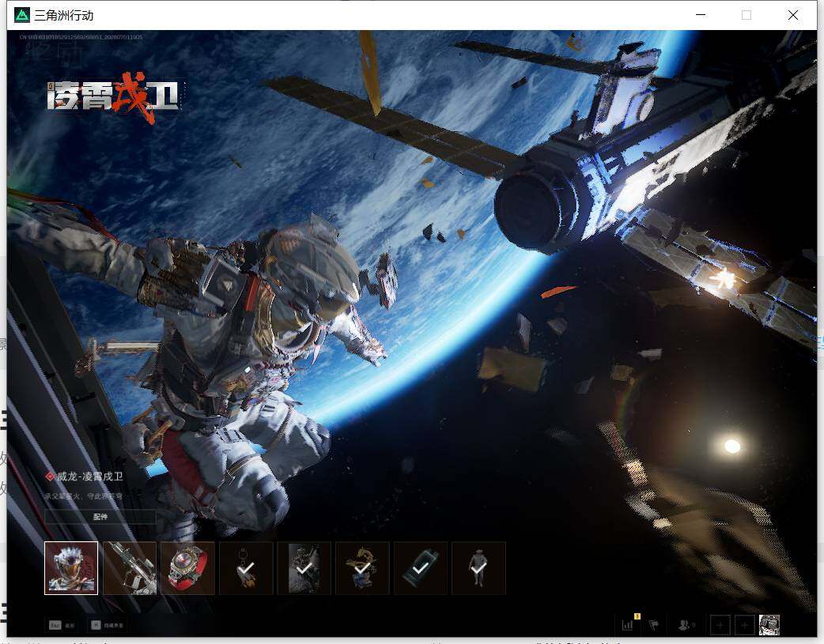This screenshot has height=644, width=824.
Task: Click the 威龙-凌霄戍卫 skin title
Action: tap(90, 476)
